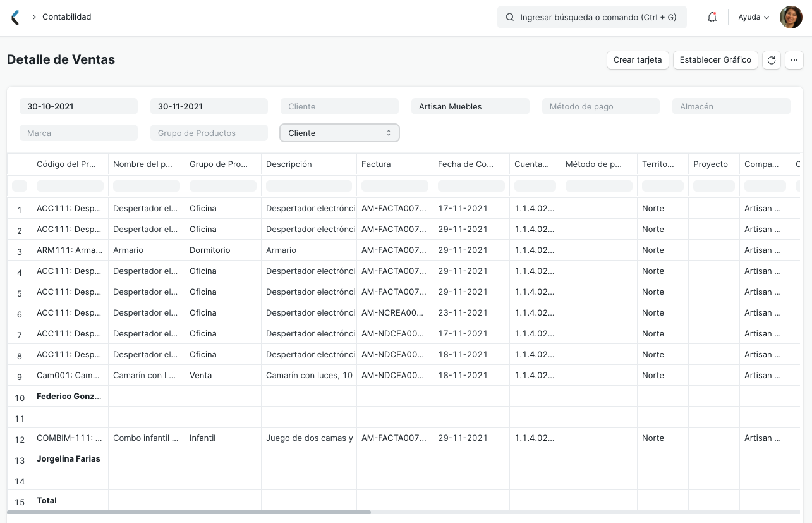The height and width of the screenshot is (523, 812).
Task: Select the Factura column header
Action: tap(377, 164)
